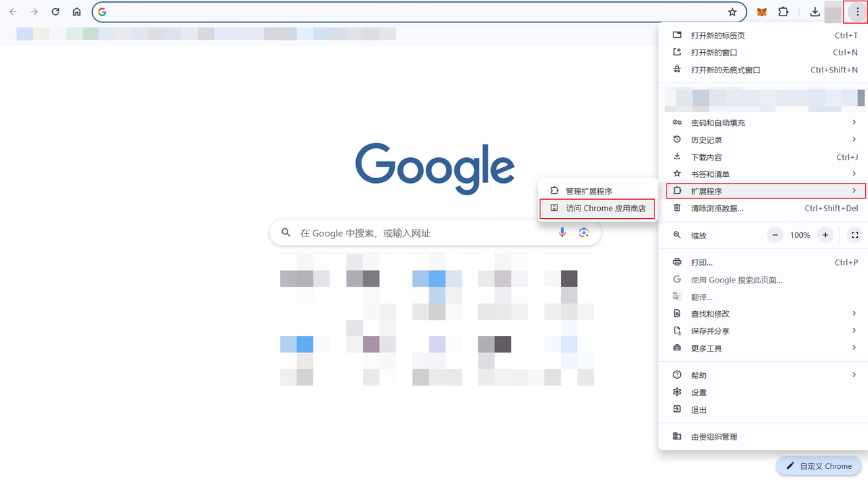Viewport: 868px width, 481px height.
Task: Expand 历史记录 submenu
Action: [x=763, y=140]
